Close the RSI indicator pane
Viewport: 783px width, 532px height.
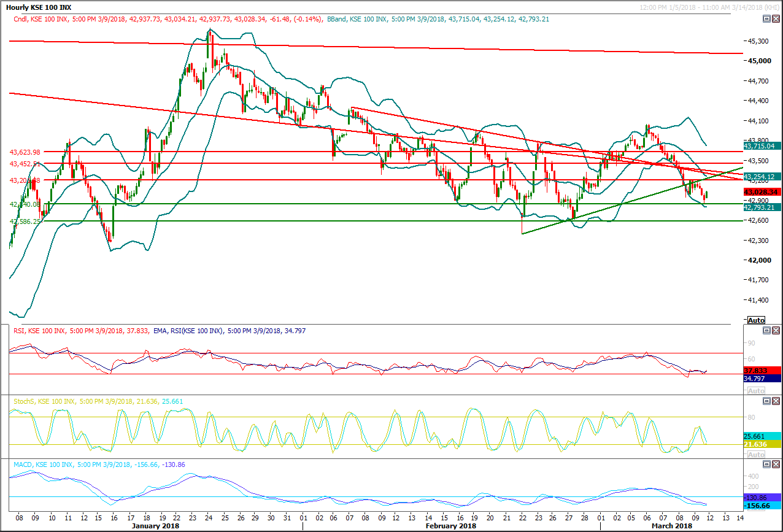(776, 331)
